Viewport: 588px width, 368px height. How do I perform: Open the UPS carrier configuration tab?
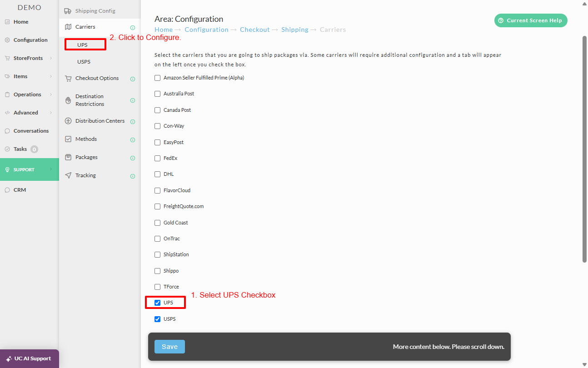pyautogui.click(x=82, y=45)
